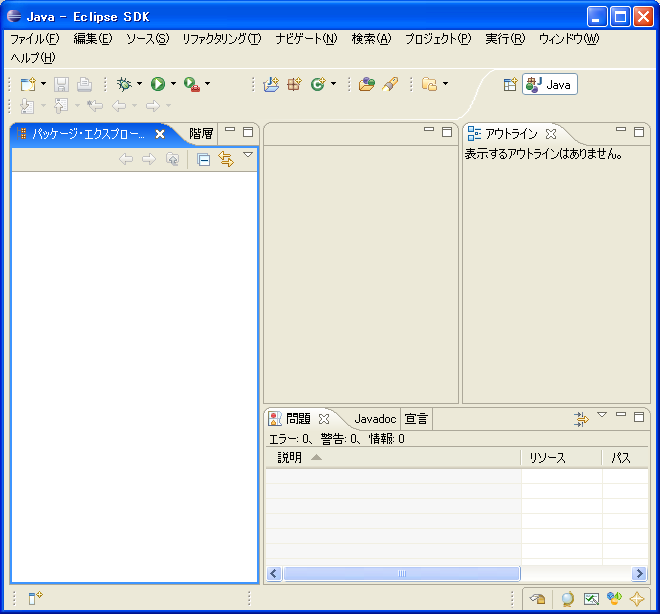660x614 pixels.
Task: Open Package Explorer view menu triangle
Action: [x=248, y=156]
